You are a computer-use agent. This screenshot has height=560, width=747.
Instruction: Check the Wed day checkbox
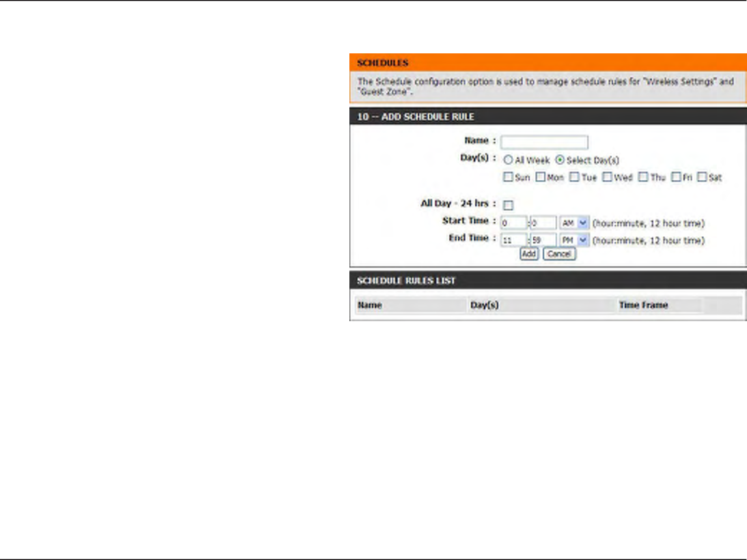tap(608, 177)
